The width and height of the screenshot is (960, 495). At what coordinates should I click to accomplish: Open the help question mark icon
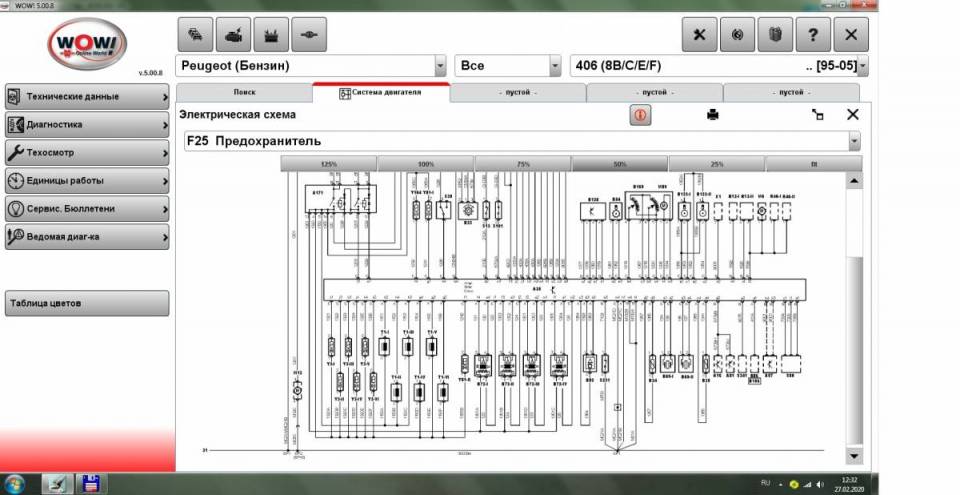pos(813,34)
